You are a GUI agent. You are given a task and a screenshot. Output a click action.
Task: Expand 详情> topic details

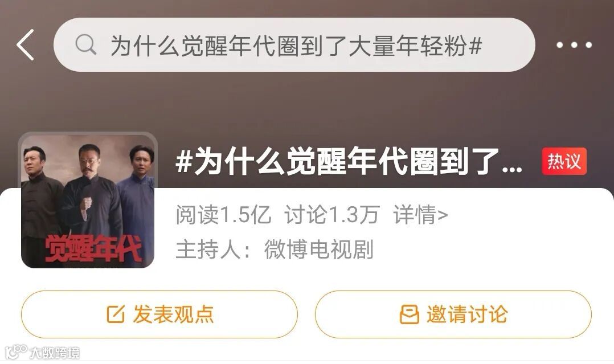pos(420,215)
